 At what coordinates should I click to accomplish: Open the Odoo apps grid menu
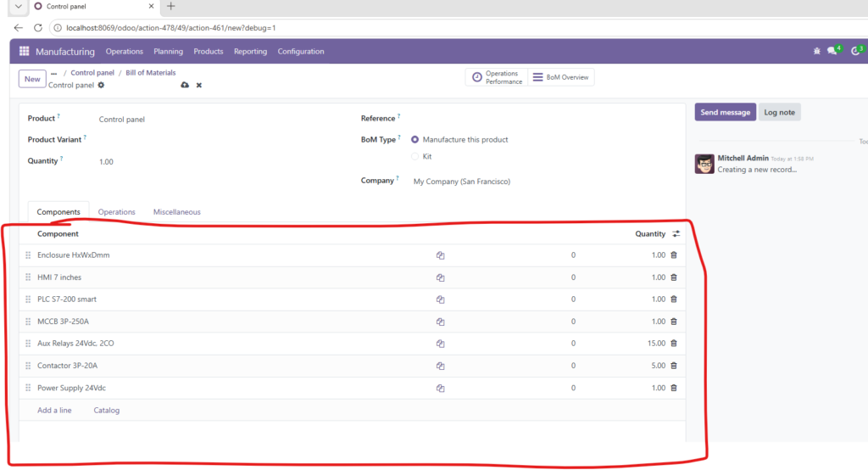24,52
